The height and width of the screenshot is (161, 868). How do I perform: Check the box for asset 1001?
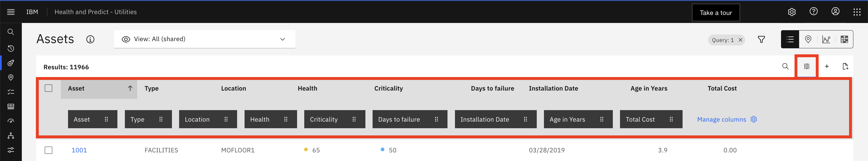49,150
